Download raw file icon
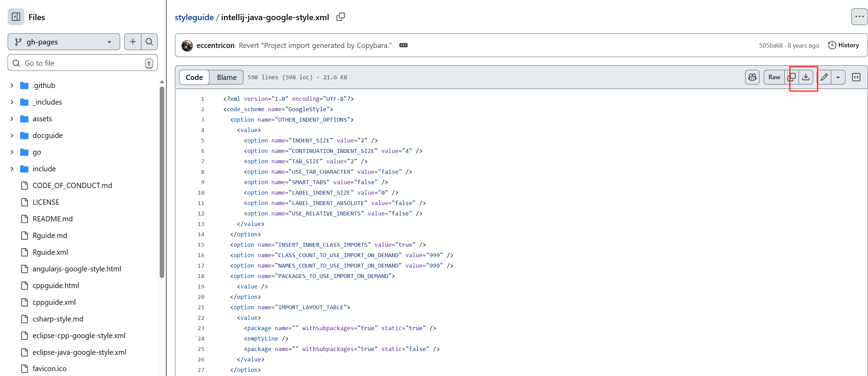868x376 pixels. 806,77
